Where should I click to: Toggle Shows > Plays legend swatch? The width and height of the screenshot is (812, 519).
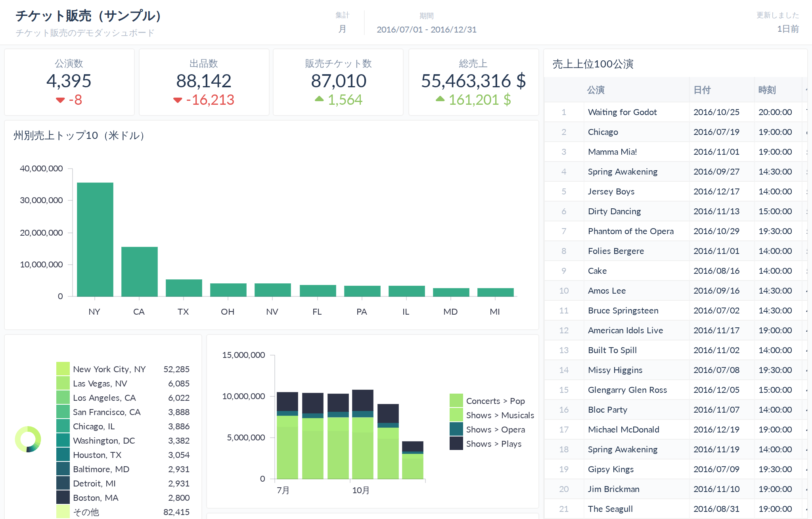(456, 443)
